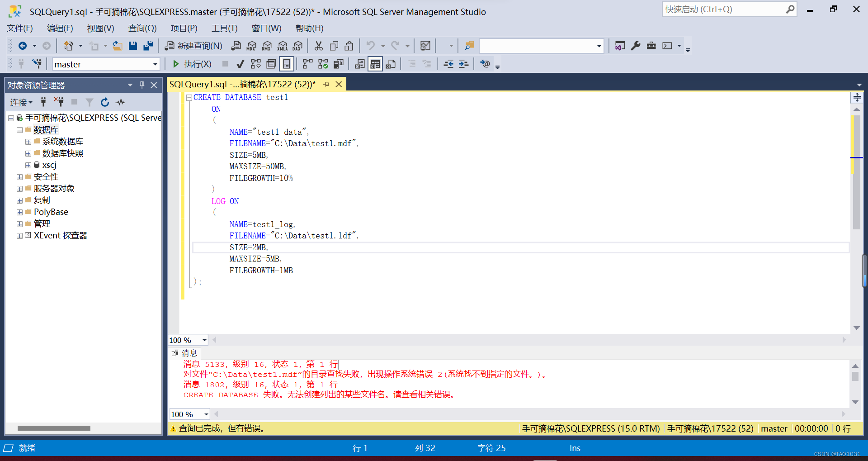The width and height of the screenshot is (868, 461).
Task: Click the New Project icon
Action: (68, 46)
